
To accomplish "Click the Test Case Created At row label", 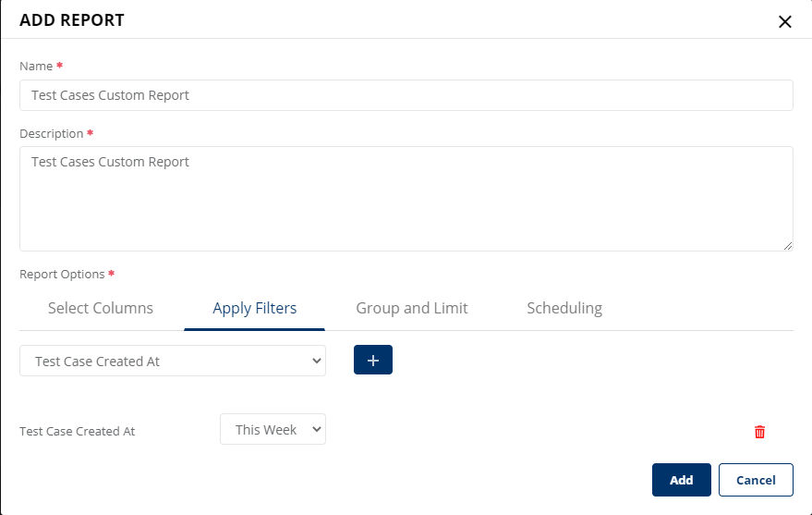I will pyautogui.click(x=78, y=431).
